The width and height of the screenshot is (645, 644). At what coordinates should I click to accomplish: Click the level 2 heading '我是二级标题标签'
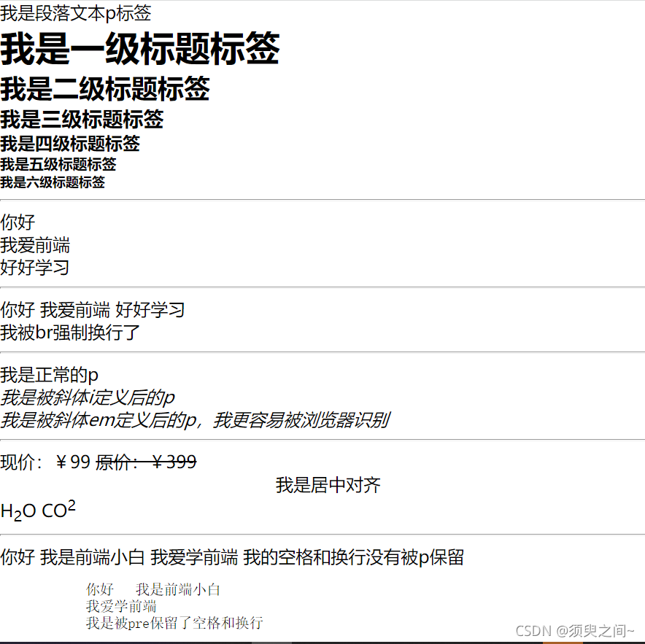106,89
